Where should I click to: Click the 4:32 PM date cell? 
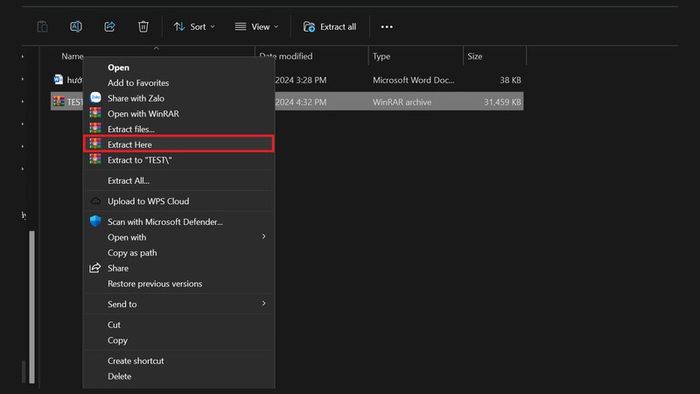(x=300, y=102)
